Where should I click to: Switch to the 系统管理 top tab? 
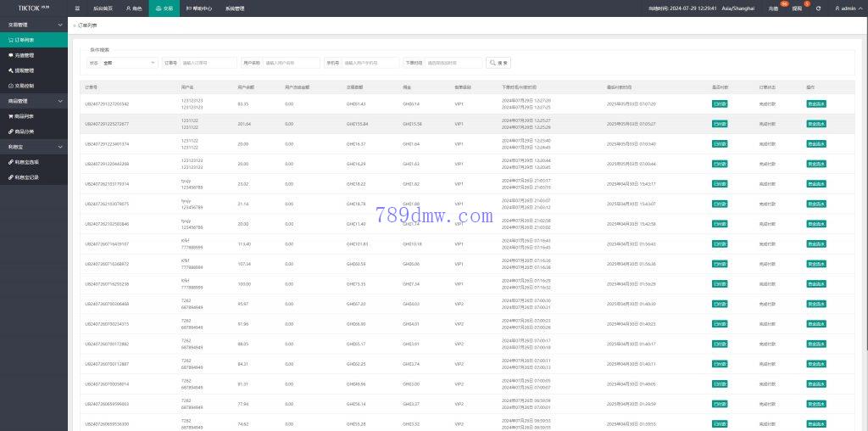pyautogui.click(x=235, y=8)
